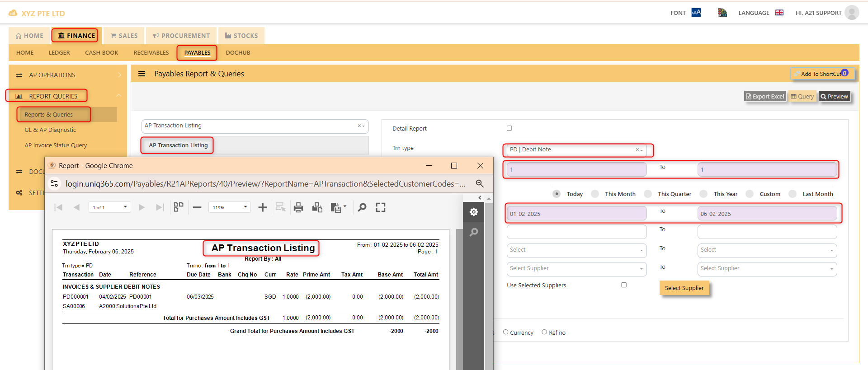Tick Use Selected Suppliers checkbox
This screenshot has height=370, width=868.
point(624,285)
